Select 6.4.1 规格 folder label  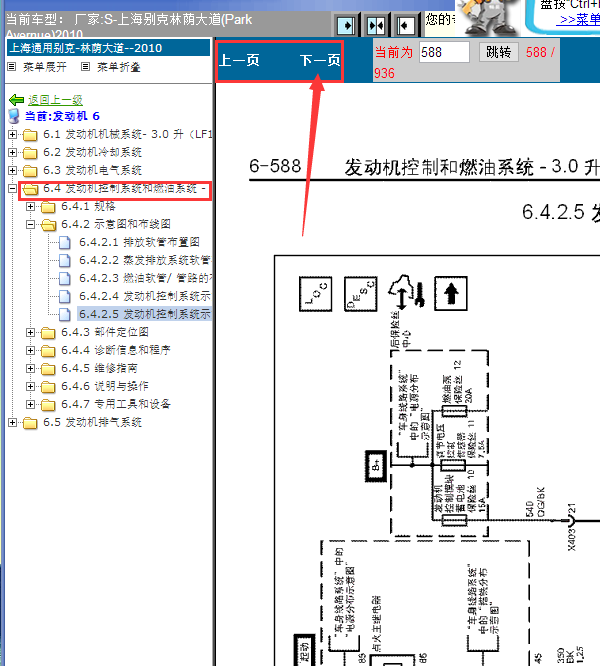tap(88, 206)
